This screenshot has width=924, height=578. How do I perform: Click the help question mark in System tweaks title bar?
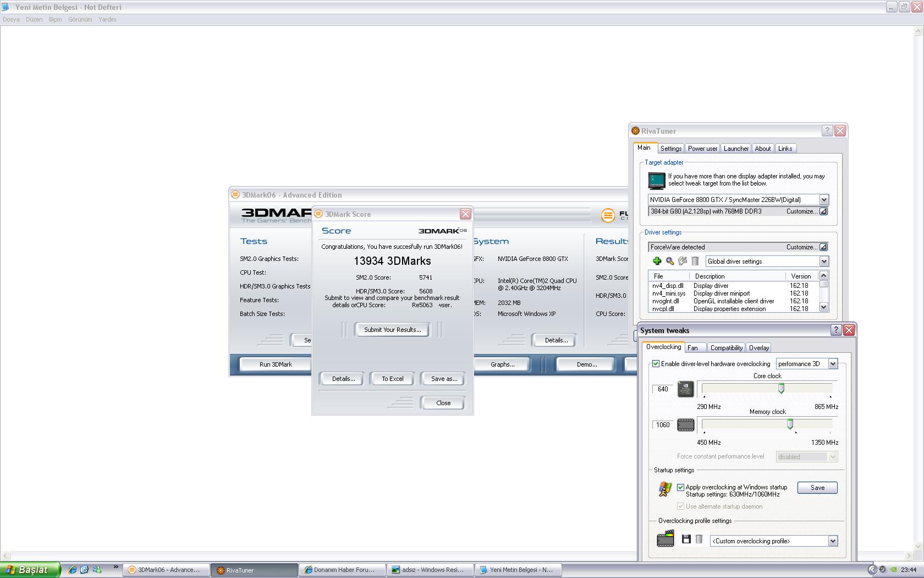[x=836, y=330]
